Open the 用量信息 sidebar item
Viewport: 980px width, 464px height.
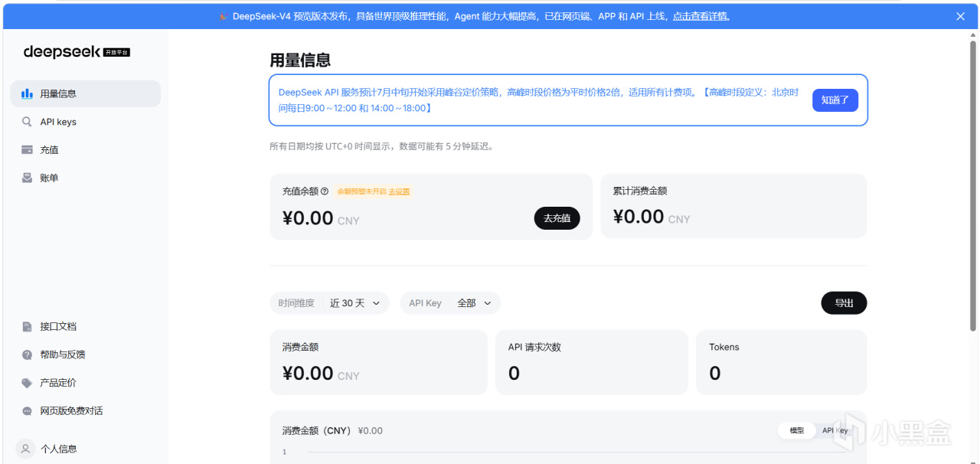coord(86,93)
